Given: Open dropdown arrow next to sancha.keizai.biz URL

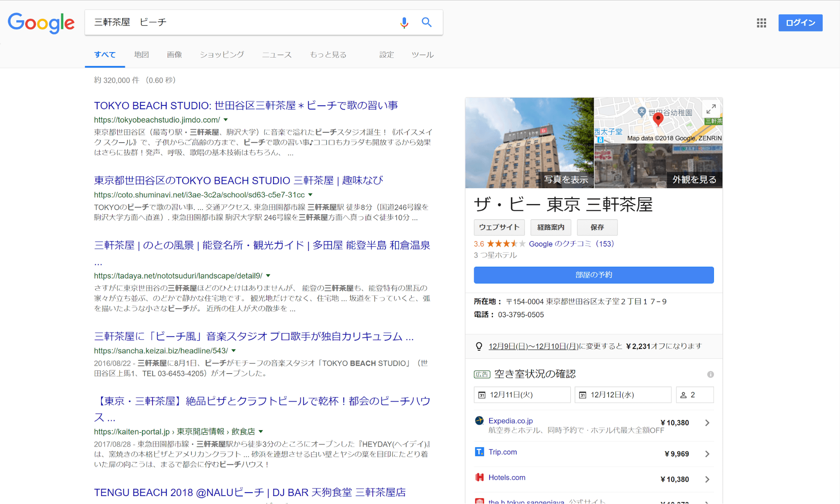Looking at the screenshot, I should pyautogui.click(x=234, y=351).
